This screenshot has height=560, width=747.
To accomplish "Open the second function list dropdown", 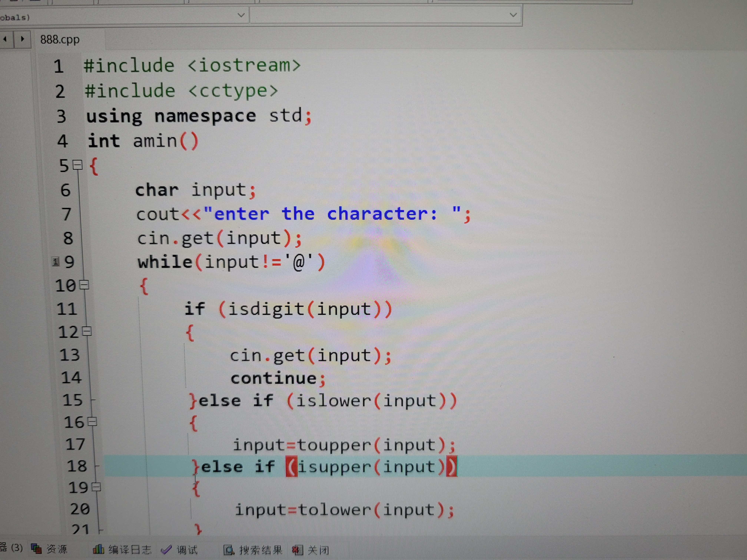I will coord(513,15).
